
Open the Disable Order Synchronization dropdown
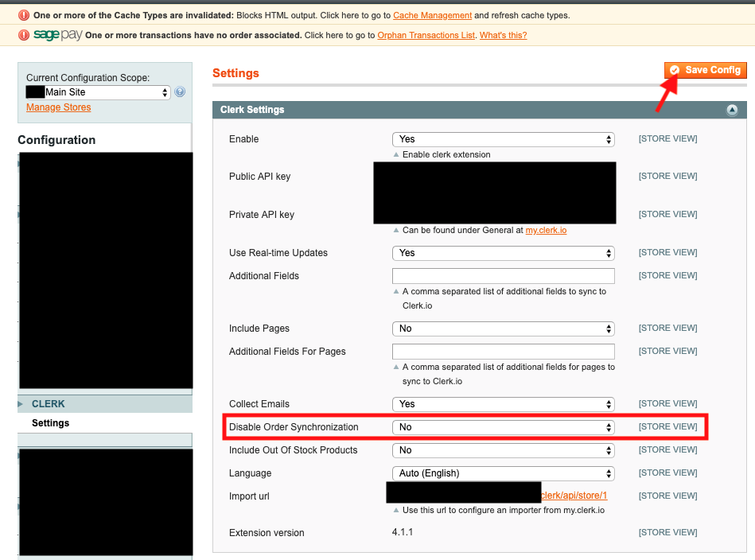(504, 427)
